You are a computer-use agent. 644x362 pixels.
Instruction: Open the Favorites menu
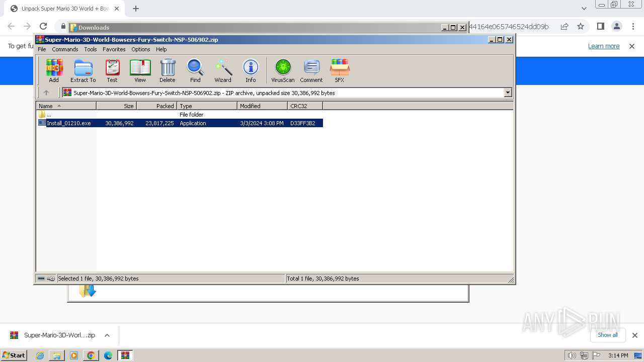click(114, 49)
